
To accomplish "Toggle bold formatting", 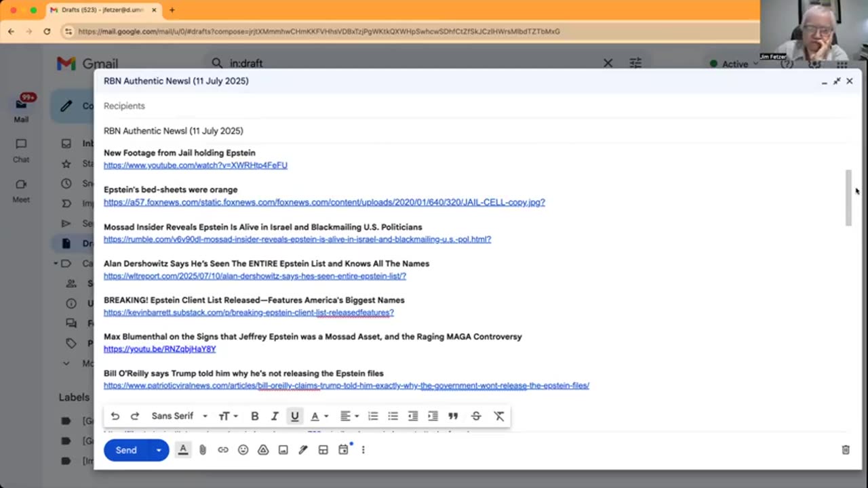I will [255, 416].
